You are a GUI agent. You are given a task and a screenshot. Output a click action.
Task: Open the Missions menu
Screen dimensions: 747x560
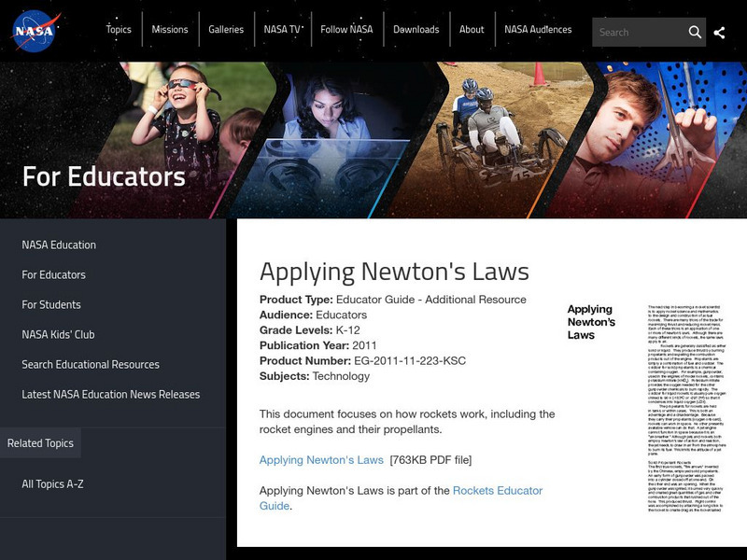pyautogui.click(x=170, y=30)
